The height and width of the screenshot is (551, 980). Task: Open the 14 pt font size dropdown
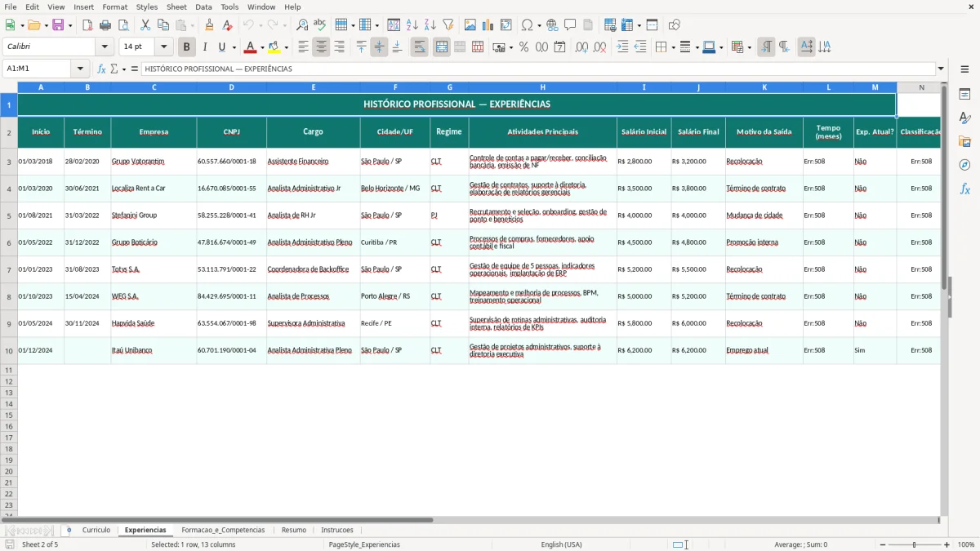(x=163, y=47)
